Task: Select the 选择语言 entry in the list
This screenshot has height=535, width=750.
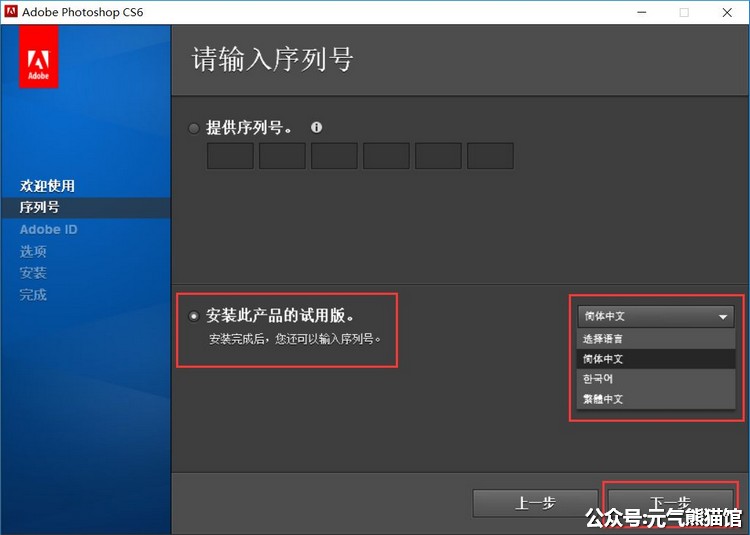Action: [656, 339]
